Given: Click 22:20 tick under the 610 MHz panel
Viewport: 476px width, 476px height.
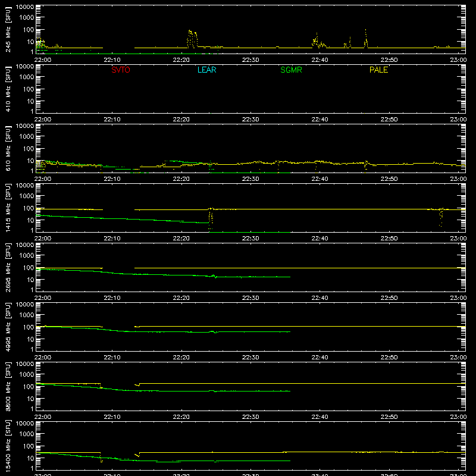Looking at the screenshot, I should point(181,179).
